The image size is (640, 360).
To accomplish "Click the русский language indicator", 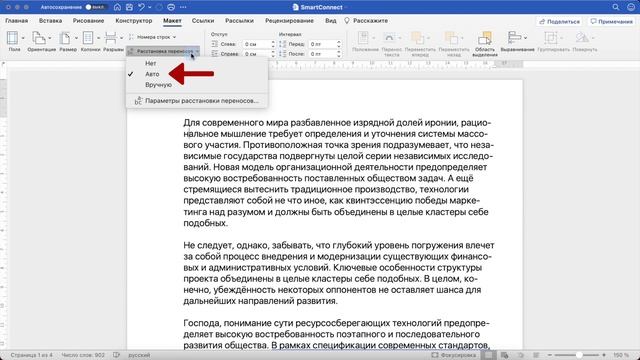I will coord(139,355).
